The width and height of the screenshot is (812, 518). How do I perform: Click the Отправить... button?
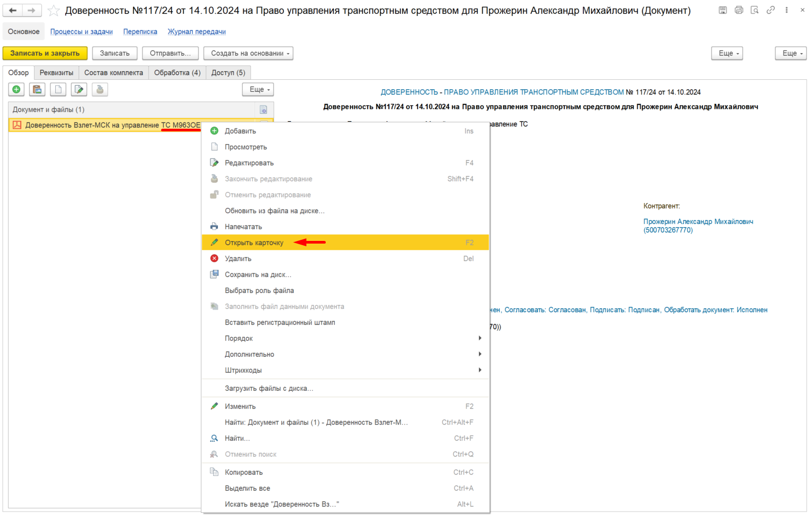point(170,53)
